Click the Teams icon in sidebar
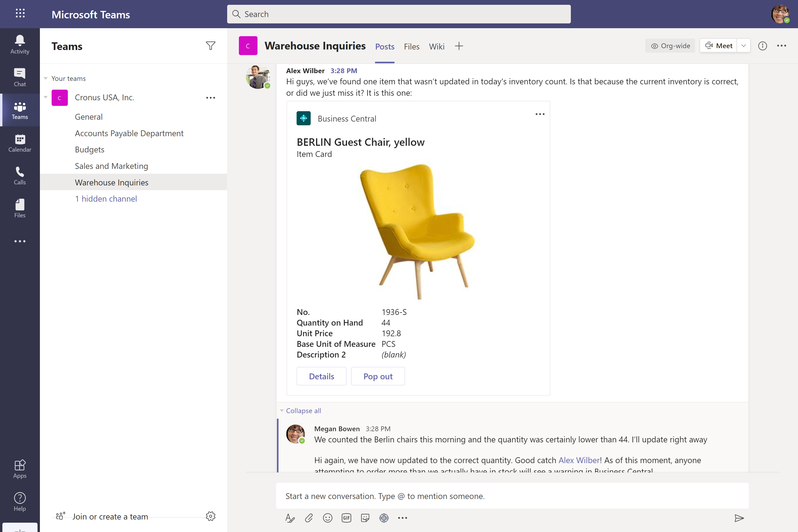The image size is (798, 532). pyautogui.click(x=20, y=110)
